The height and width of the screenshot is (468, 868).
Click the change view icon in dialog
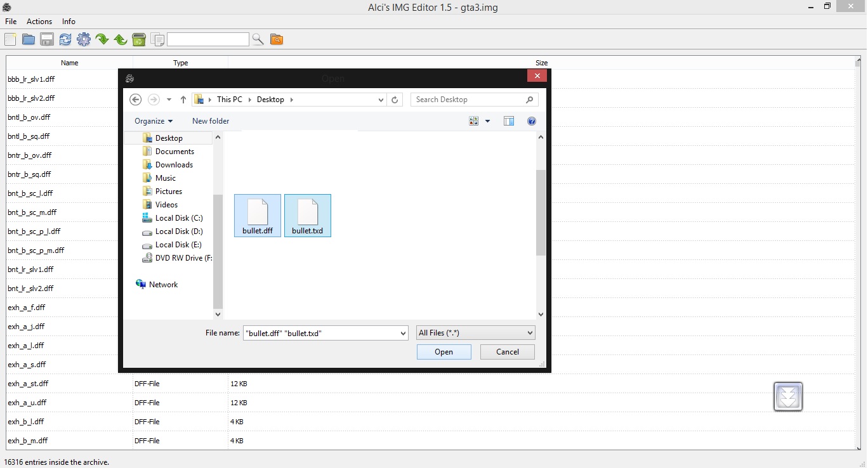point(474,121)
